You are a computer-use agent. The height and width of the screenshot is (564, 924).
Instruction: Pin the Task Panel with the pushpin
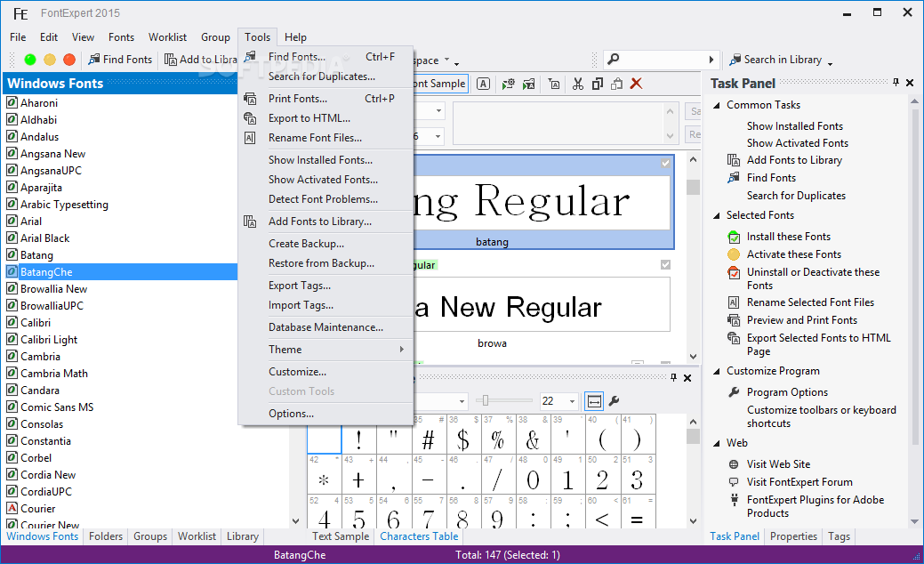click(896, 83)
